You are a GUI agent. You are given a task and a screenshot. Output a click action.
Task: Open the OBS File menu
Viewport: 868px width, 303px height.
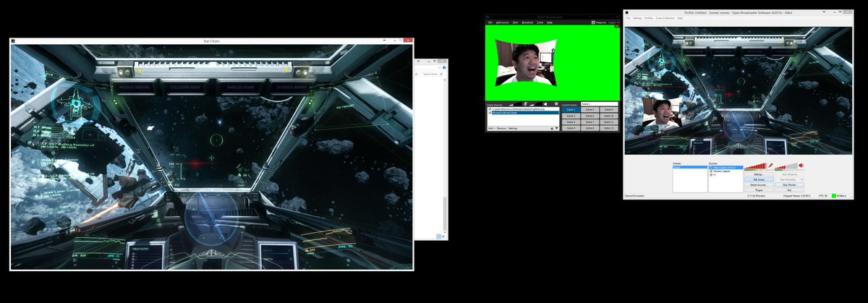628,18
